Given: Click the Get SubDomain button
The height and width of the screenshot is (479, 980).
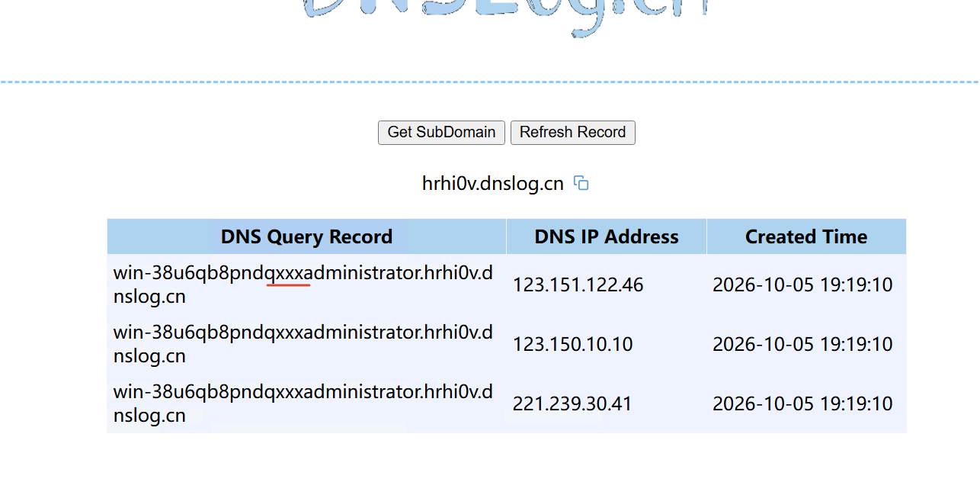Looking at the screenshot, I should click(441, 132).
